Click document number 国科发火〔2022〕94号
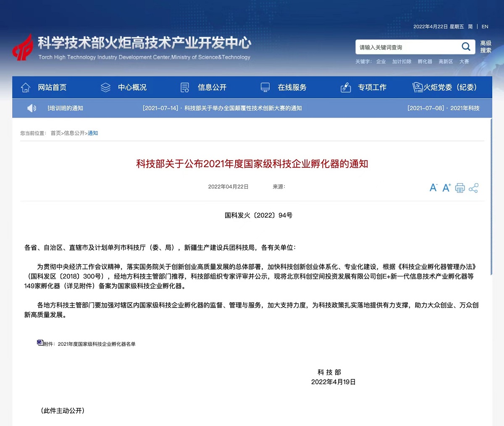 pos(258,216)
